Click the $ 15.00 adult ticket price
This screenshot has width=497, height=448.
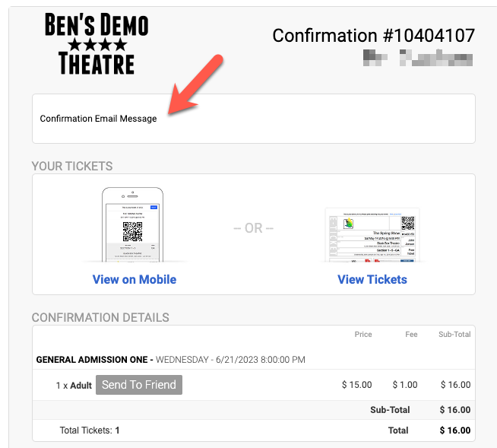(x=356, y=385)
